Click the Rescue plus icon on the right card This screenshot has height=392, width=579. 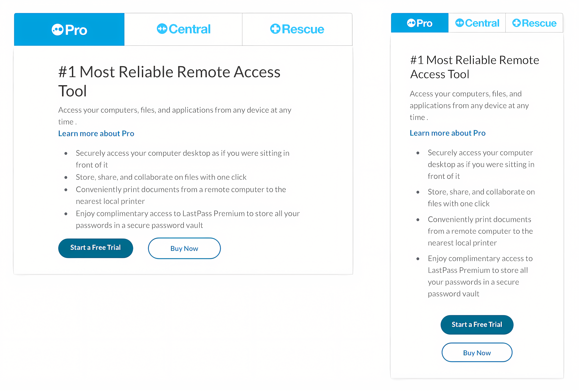(516, 23)
